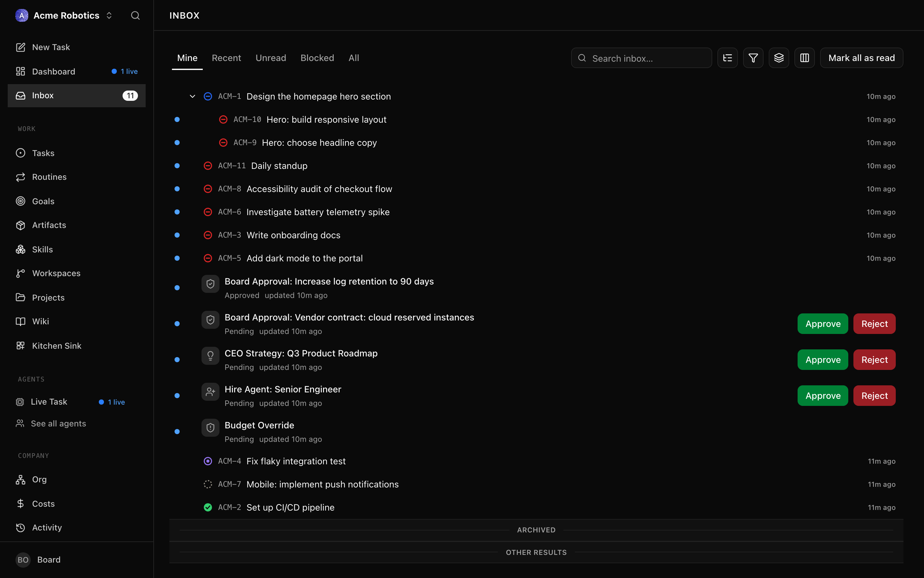924x578 pixels.
Task: Approve Hire Agent: Senior Engineer
Action: coord(823,396)
